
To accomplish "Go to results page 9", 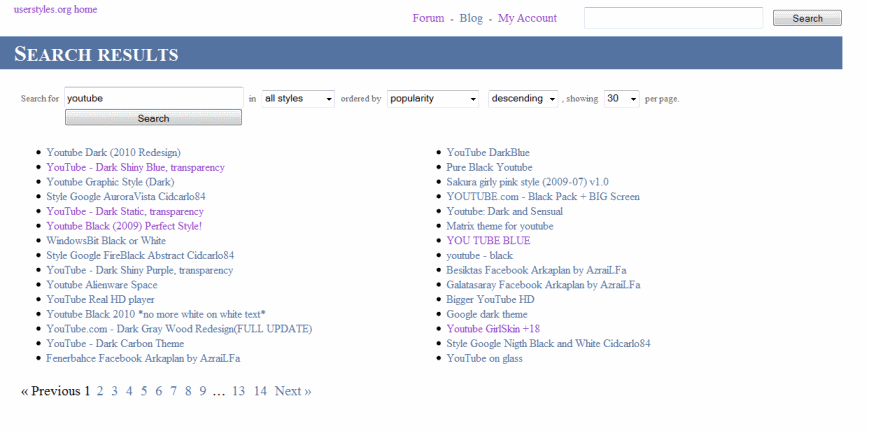I will pos(203,391).
